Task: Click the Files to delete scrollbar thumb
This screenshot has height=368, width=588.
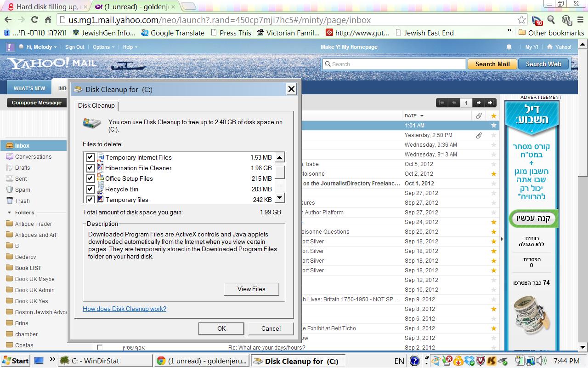Action: [280, 172]
